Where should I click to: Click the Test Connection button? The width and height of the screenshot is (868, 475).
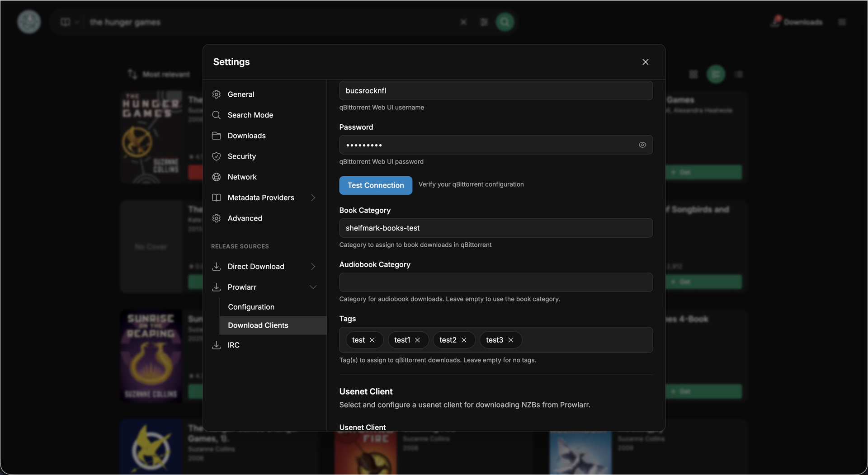point(376,185)
